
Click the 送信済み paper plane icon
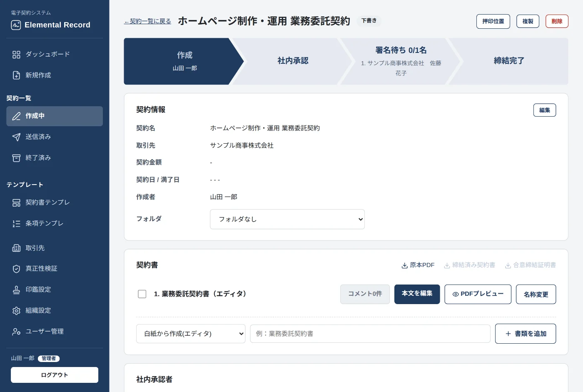click(16, 137)
